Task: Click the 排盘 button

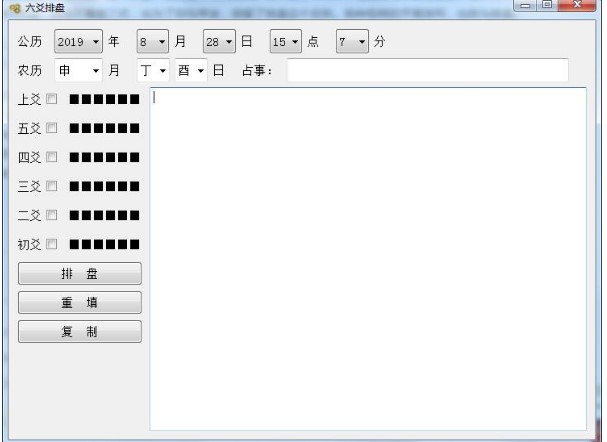Action: [80, 274]
